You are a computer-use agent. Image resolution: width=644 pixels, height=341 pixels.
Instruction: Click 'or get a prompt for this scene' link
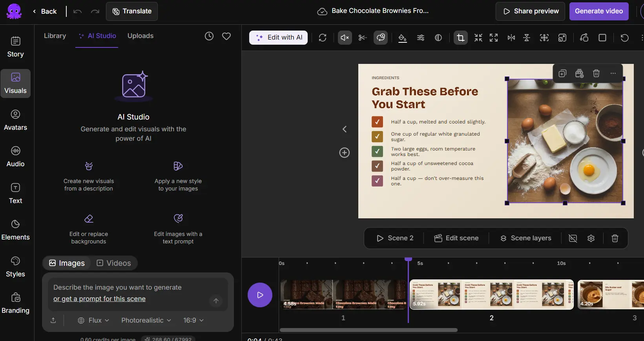click(99, 299)
